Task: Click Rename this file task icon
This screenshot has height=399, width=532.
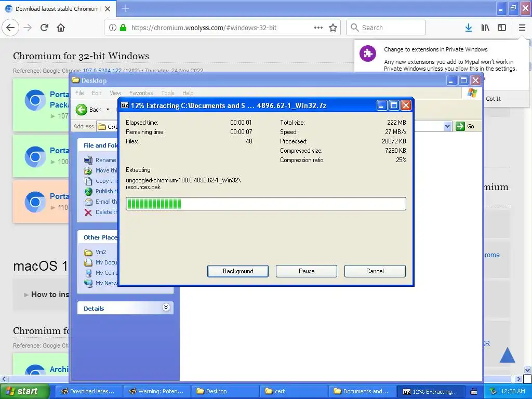Action: (88, 160)
